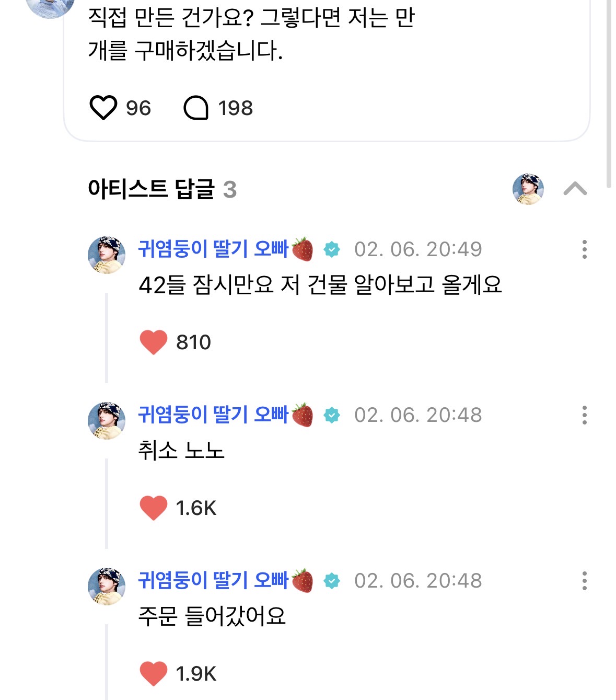Open more options for 20:49 reply

click(x=584, y=249)
